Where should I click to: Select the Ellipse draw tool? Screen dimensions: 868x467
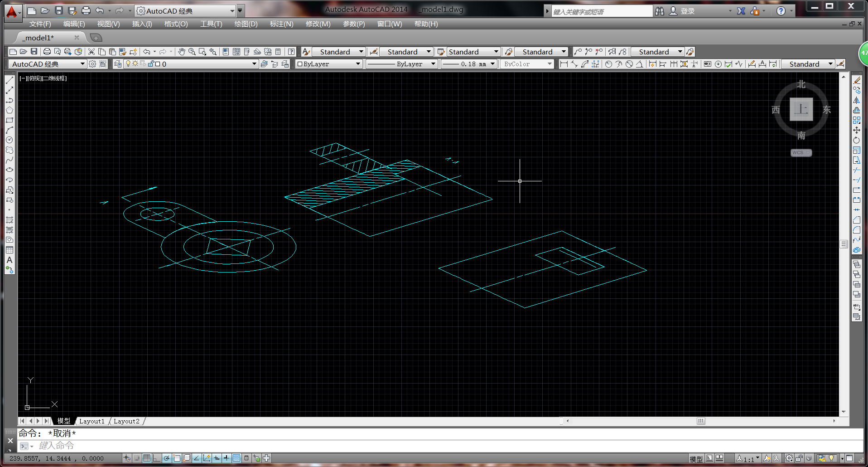[10, 170]
